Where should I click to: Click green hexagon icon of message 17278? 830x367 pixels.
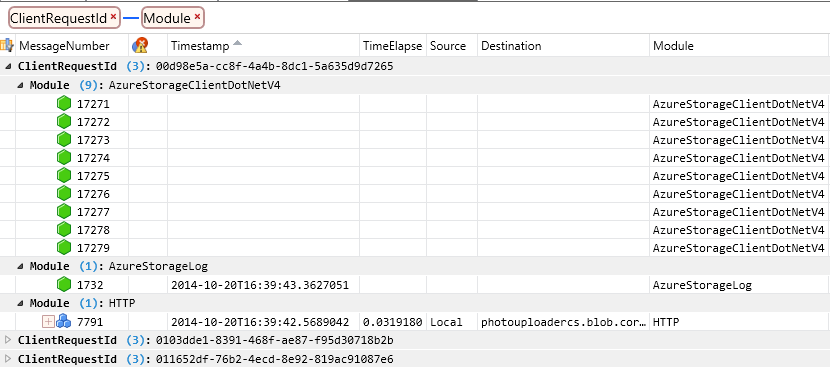64,230
